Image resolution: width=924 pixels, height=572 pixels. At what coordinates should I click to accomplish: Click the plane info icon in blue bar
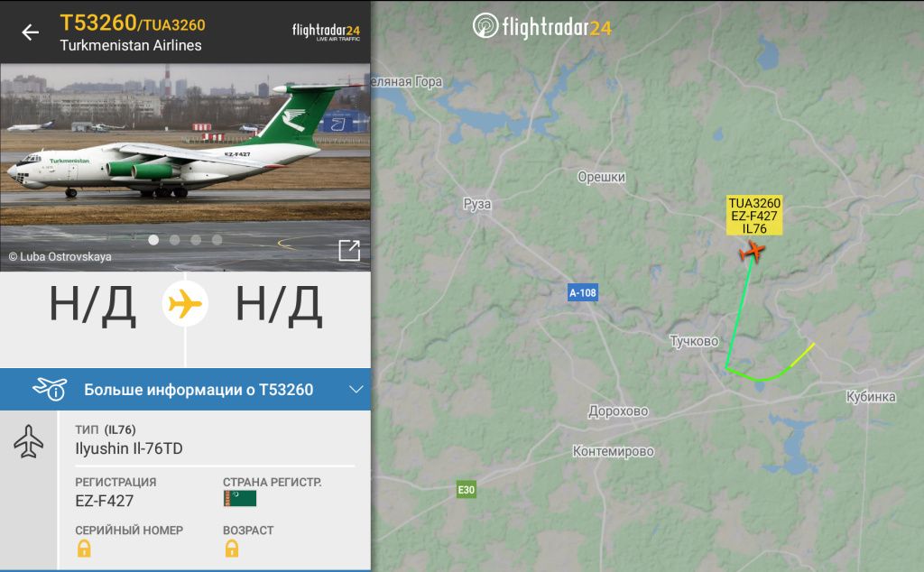(x=51, y=390)
